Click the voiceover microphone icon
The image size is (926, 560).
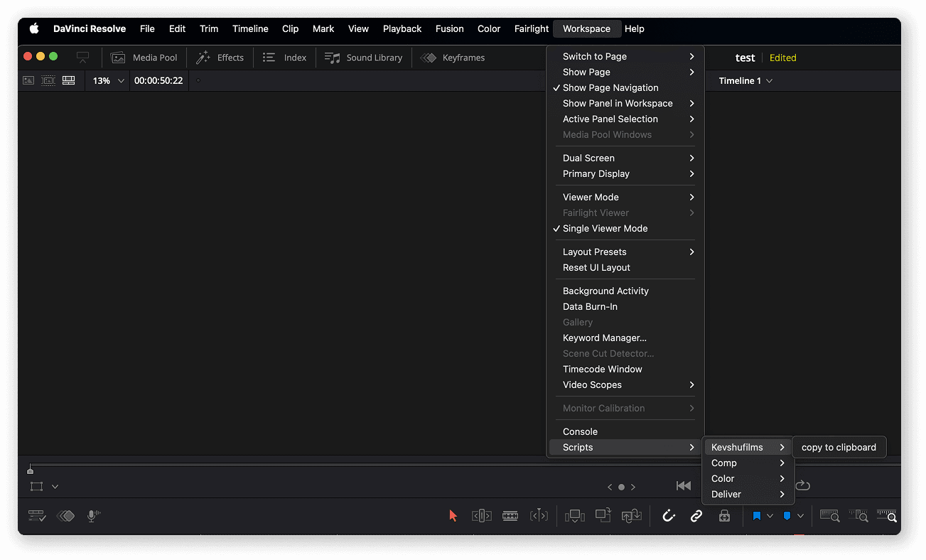click(x=93, y=516)
